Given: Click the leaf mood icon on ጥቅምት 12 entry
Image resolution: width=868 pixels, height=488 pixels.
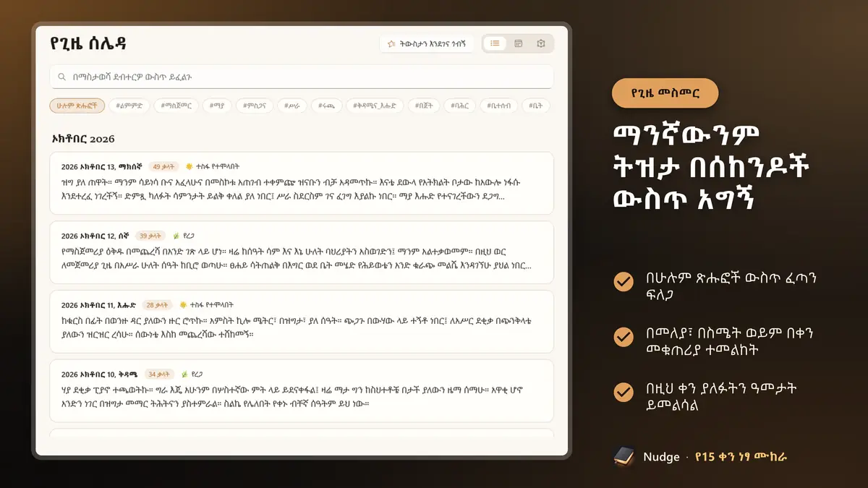Looking at the screenshot, I should [175, 236].
